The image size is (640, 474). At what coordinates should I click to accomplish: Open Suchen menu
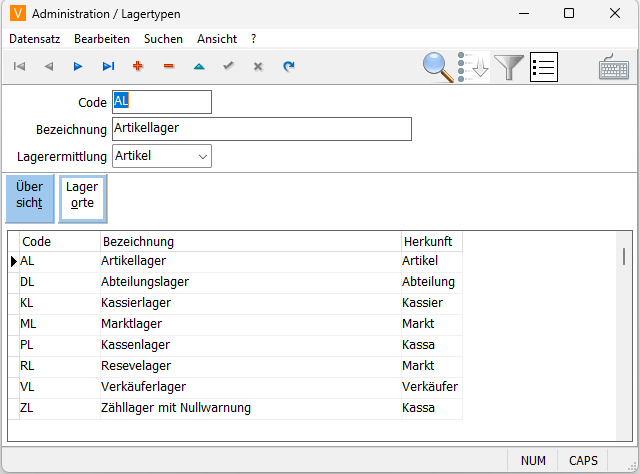[x=163, y=39]
